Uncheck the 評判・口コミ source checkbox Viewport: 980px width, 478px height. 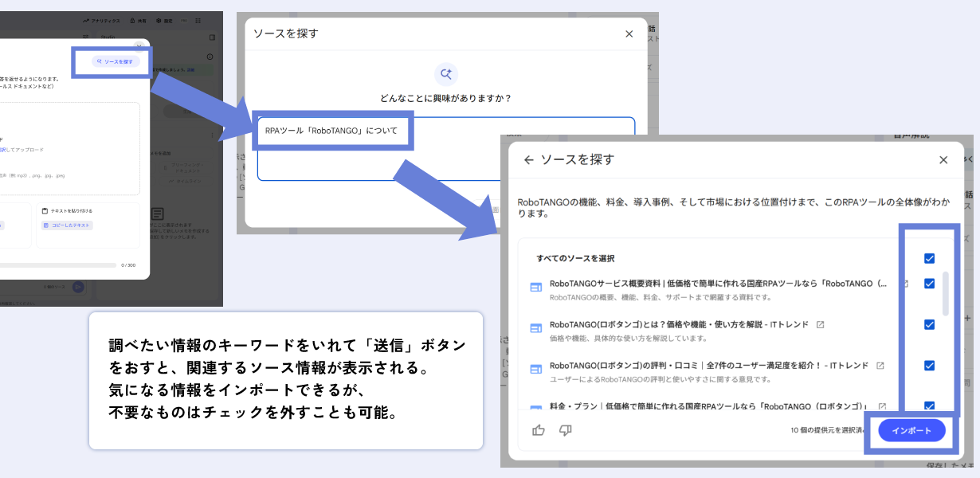tap(929, 366)
